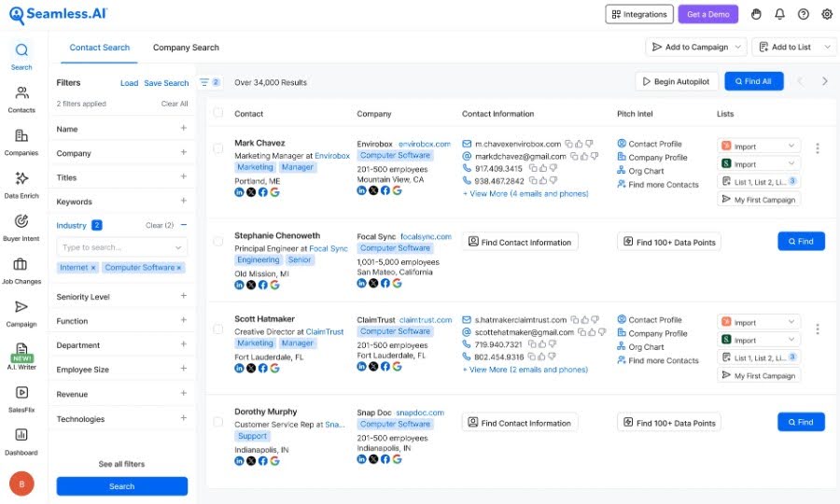
Task: Click Find 100+ Data Points for Stephanie
Action: tap(669, 242)
